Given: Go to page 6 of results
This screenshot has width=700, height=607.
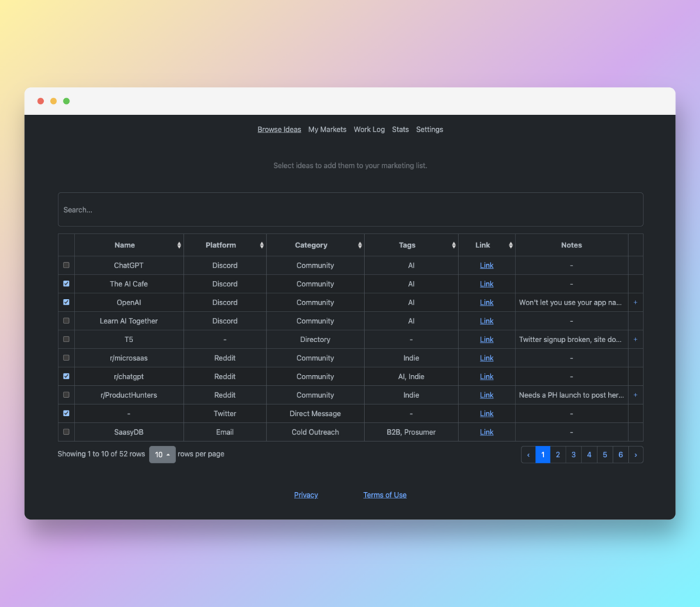Looking at the screenshot, I should click(621, 454).
